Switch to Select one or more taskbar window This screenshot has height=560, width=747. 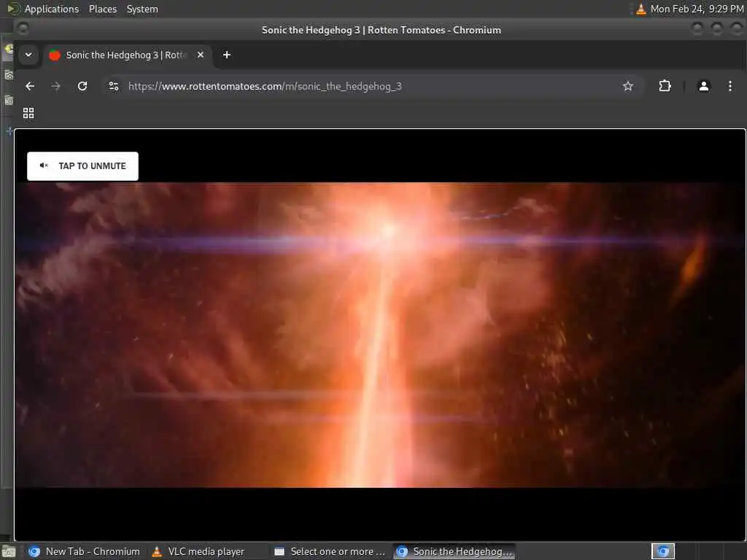point(330,551)
